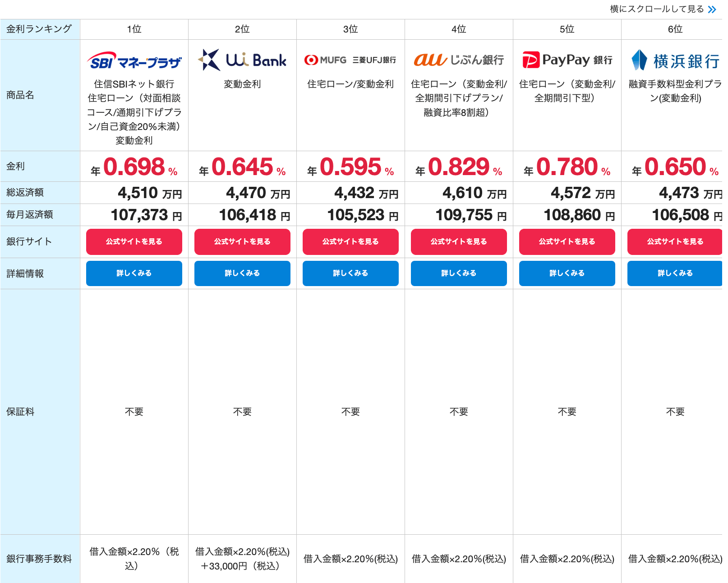
Task: Click the 1位 ranking header
Action: (134, 29)
